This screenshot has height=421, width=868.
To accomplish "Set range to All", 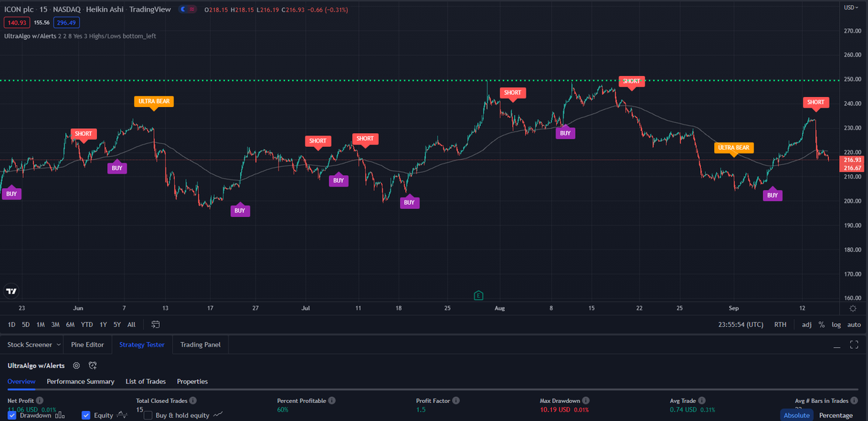I will 131,324.
